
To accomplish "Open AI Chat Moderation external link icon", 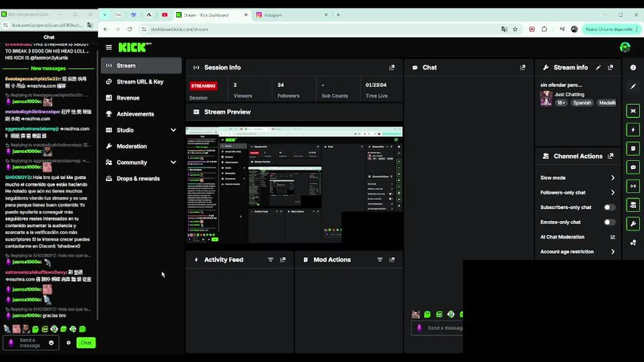I will [613, 237].
